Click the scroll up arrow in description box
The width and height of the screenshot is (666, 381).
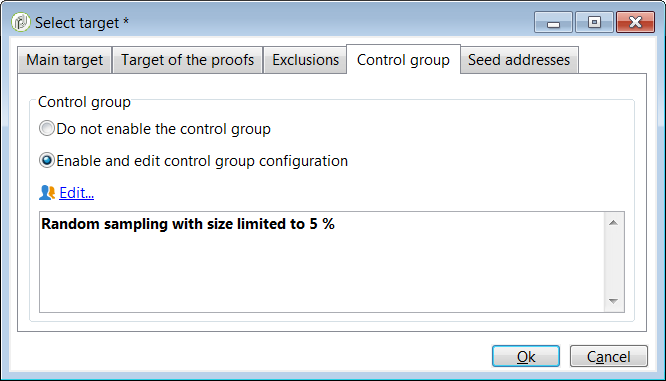coord(613,223)
